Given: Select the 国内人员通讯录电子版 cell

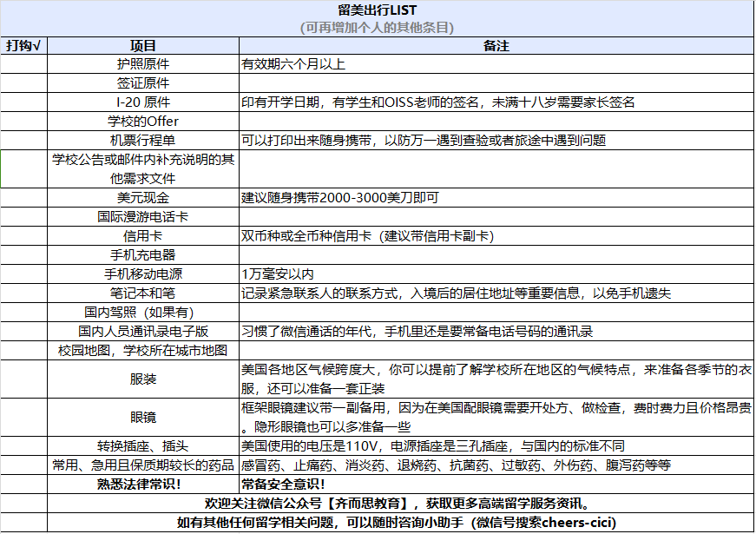Looking at the screenshot, I should [143, 332].
